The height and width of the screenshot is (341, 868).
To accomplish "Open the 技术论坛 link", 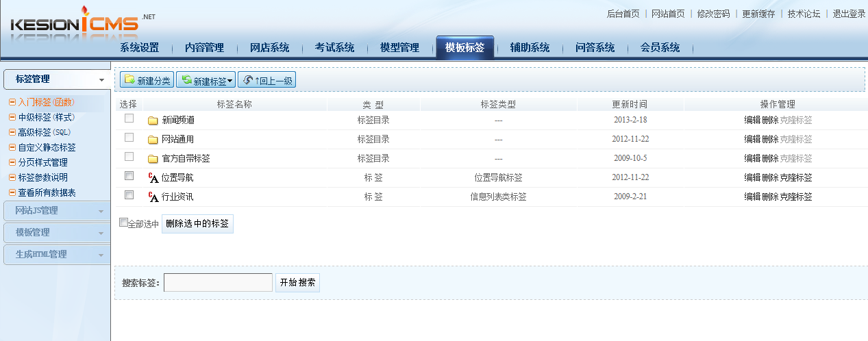I will click(804, 14).
